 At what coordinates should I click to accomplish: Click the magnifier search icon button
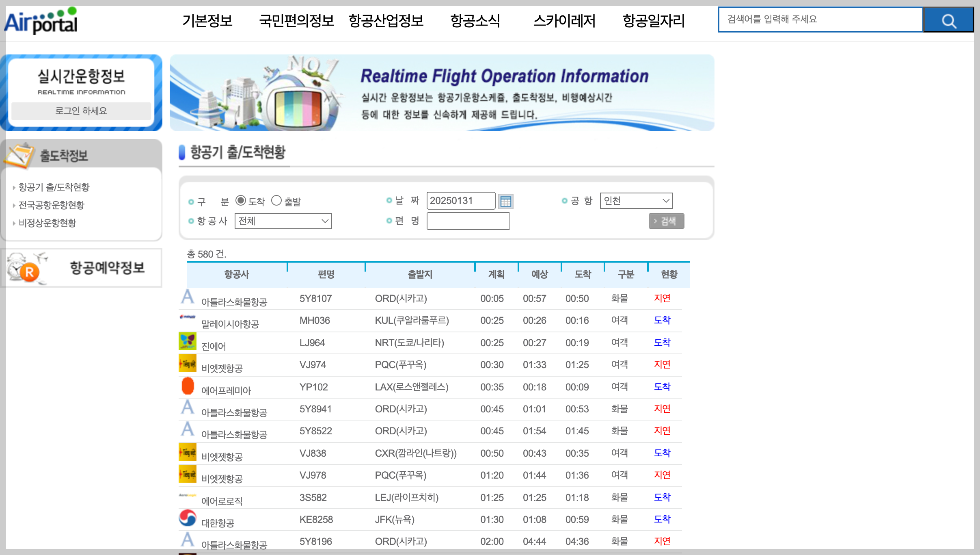coord(948,20)
